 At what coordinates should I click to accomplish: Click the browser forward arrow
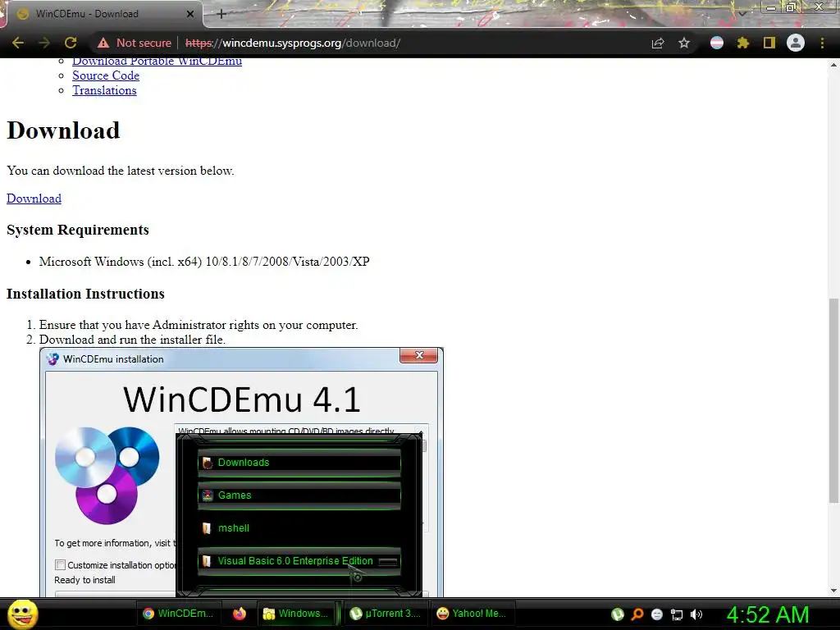44,43
